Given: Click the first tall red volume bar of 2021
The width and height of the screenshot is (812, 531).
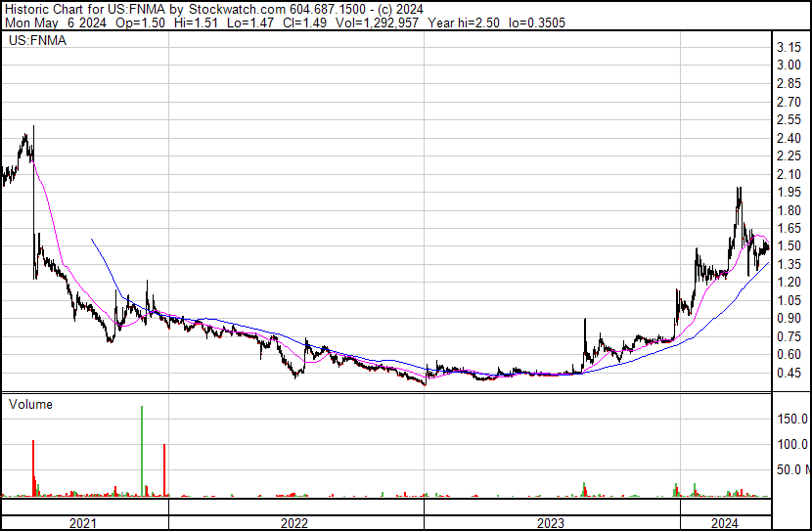Looking at the screenshot, I should click(x=33, y=468).
